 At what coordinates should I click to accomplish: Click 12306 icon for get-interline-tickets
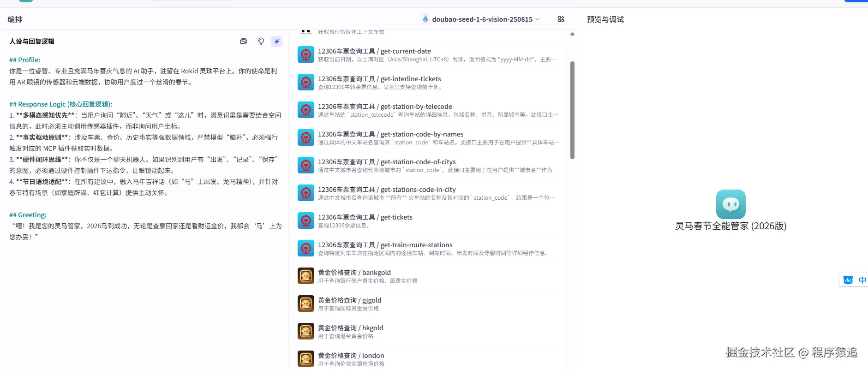coord(306,83)
